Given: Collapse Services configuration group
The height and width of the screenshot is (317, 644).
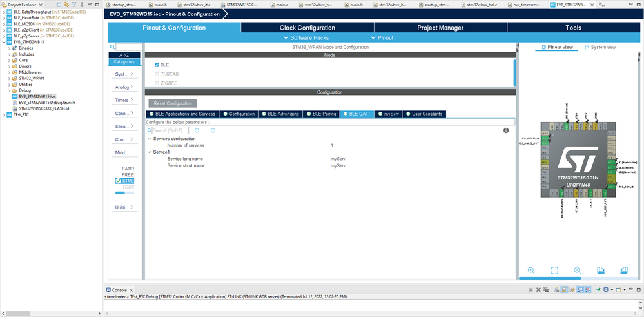Looking at the screenshot, I should point(149,139).
